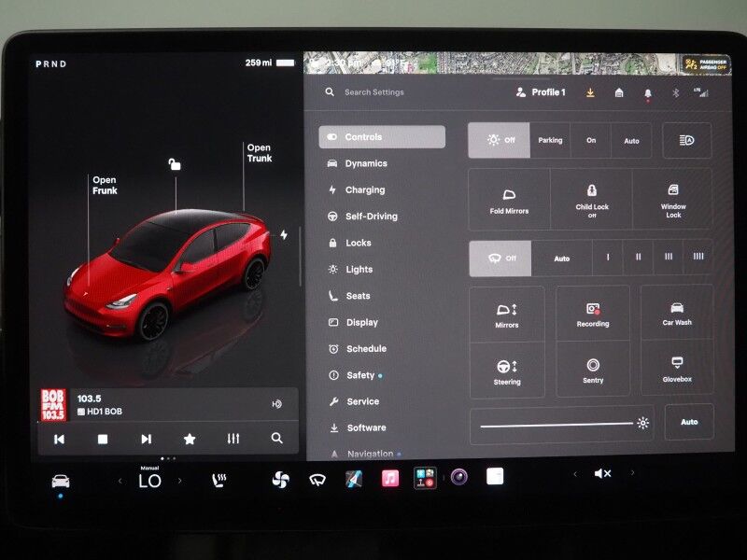
Task: Open the Charging settings section
Action: point(357,190)
